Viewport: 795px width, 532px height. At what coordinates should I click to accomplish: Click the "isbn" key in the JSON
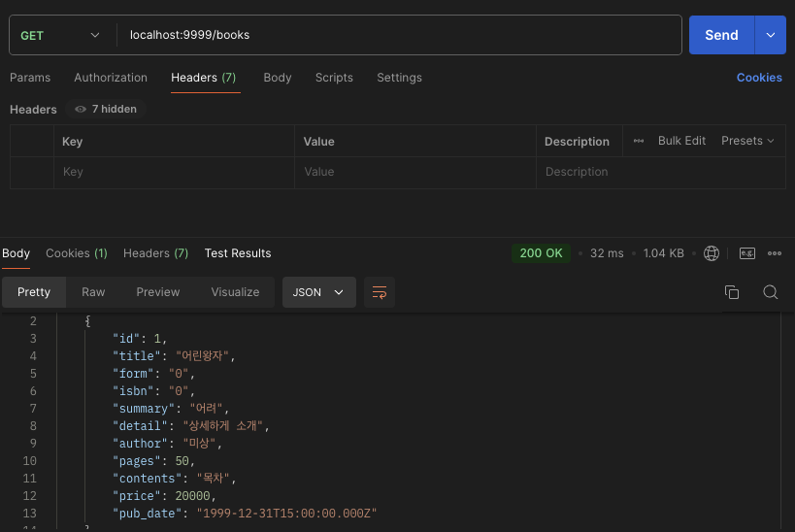click(x=133, y=391)
